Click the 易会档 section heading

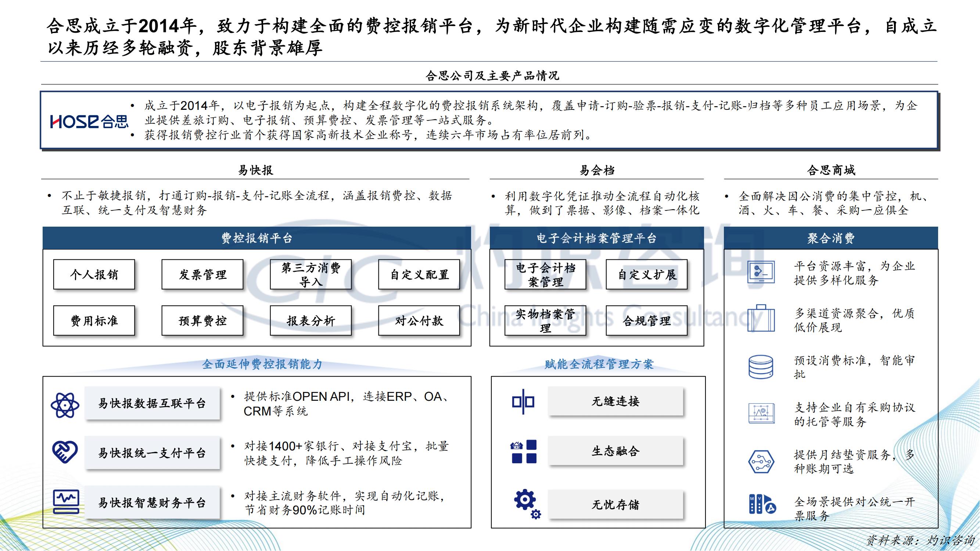[x=596, y=170]
